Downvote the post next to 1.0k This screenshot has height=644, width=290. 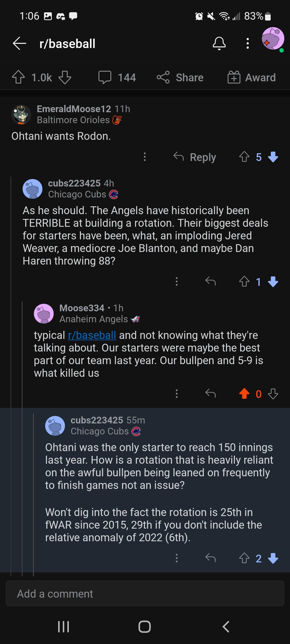[65, 77]
